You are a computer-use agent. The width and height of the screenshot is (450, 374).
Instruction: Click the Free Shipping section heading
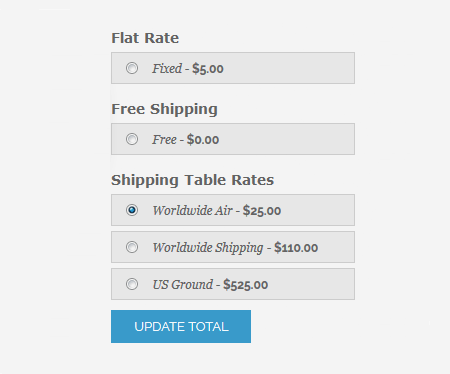coord(165,109)
